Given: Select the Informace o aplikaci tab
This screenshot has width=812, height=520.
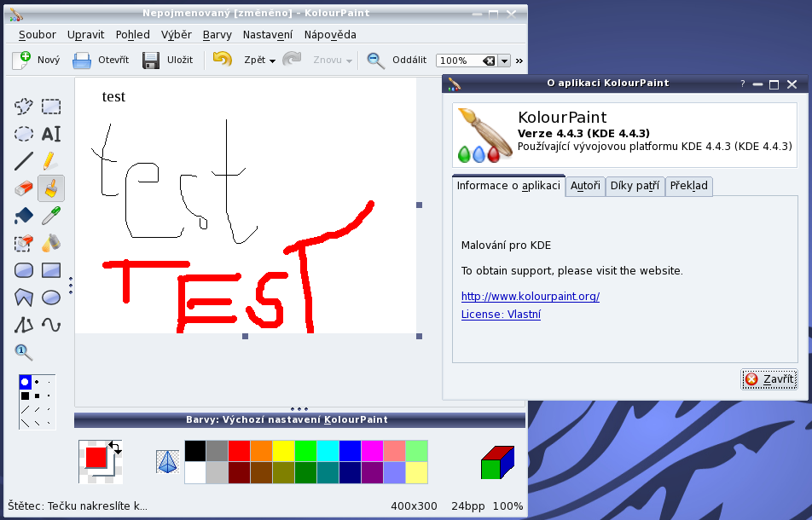Looking at the screenshot, I should point(508,185).
